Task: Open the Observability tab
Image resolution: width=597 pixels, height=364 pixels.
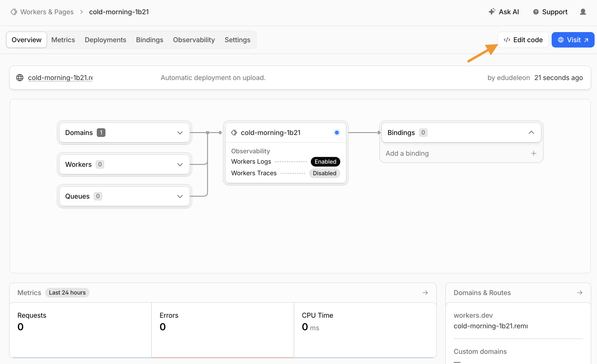Action: pos(194,40)
